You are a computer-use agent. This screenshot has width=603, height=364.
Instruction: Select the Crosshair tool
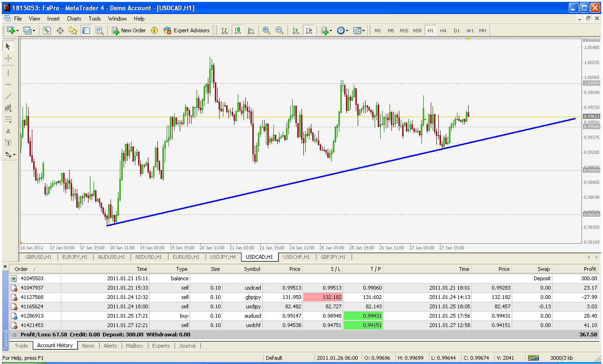pyautogui.click(x=8, y=58)
